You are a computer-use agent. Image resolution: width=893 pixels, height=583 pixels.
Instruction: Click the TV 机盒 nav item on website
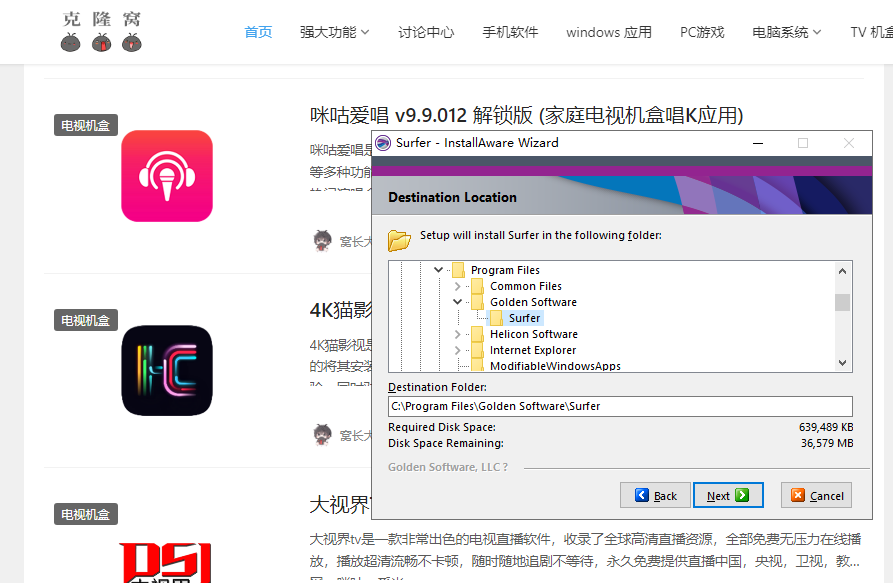(x=871, y=32)
